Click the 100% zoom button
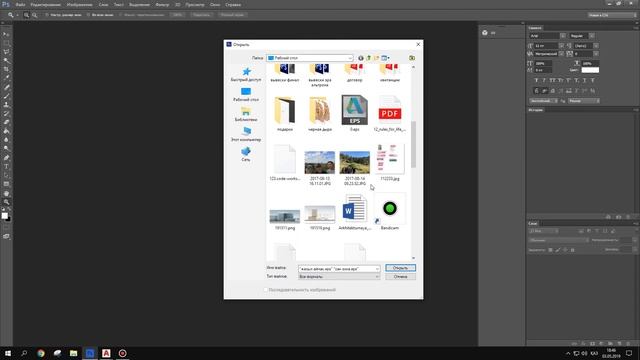The image size is (640, 360). (178, 15)
